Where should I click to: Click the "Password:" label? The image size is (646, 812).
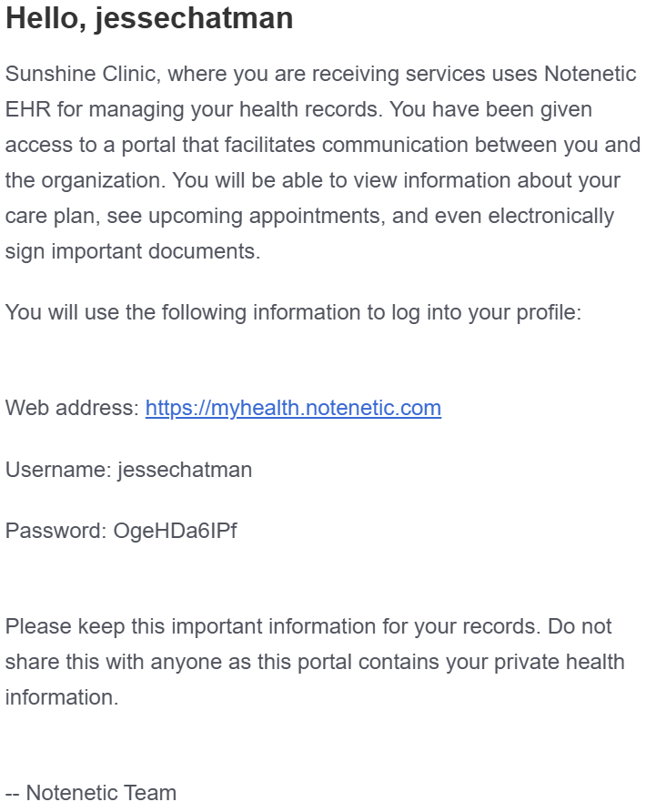pyautogui.click(x=56, y=531)
